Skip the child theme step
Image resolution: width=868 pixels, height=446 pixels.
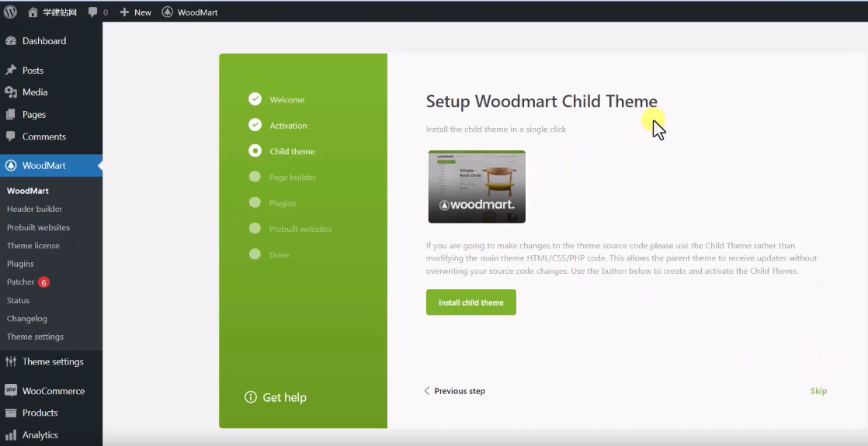[818, 391]
